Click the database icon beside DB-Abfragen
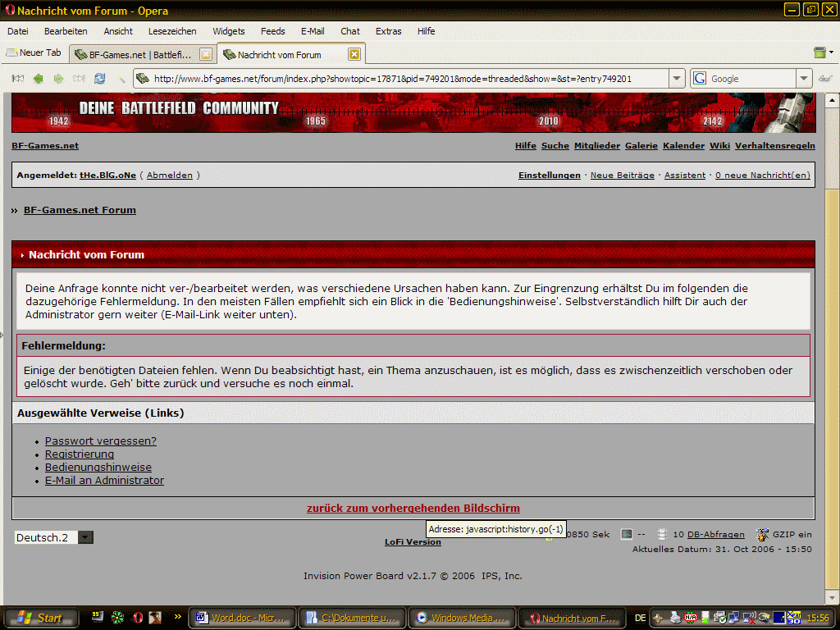The height and width of the screenshot is (630, 840). 663,534
